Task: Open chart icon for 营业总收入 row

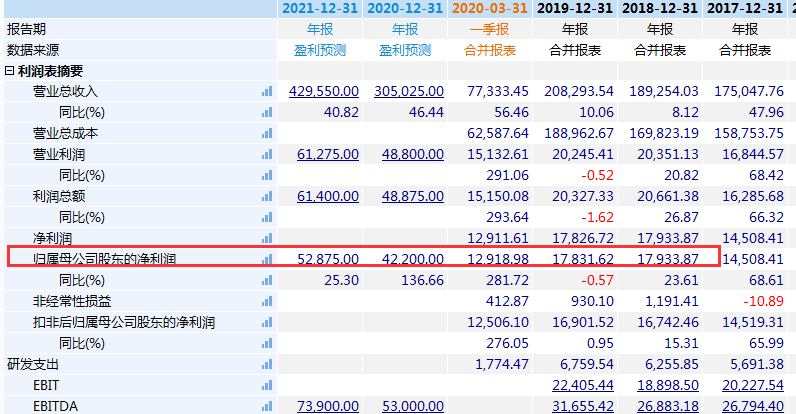Action: click(267, 91)
